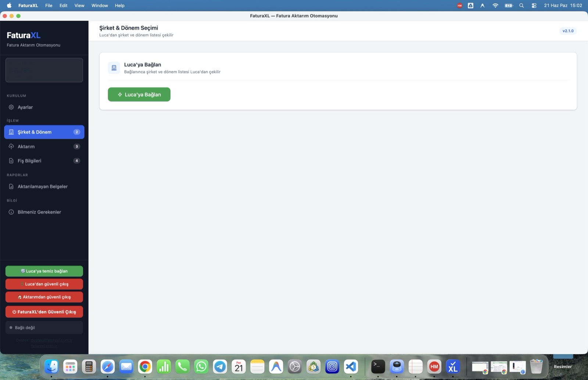
Task: Open Terminal from the Dock
Action: click(x=378, y=366)
